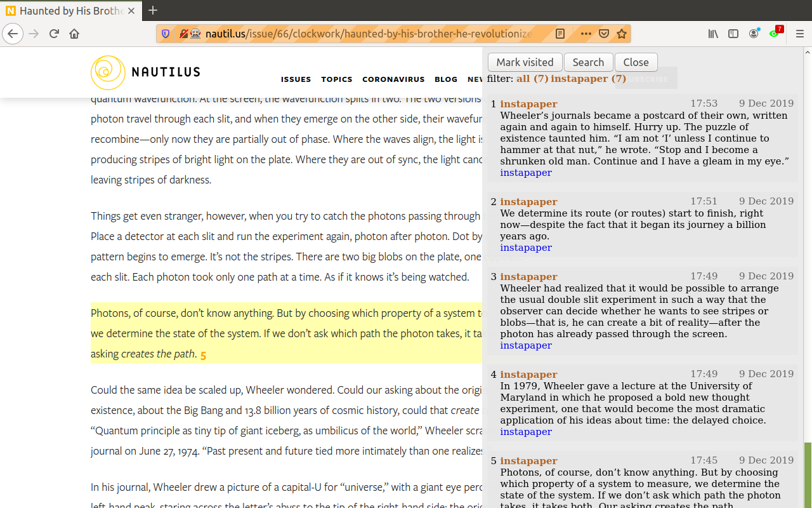This screenshot has height=508, width=812.
Task: Open page actions three-dot menu
Action: 586,34
